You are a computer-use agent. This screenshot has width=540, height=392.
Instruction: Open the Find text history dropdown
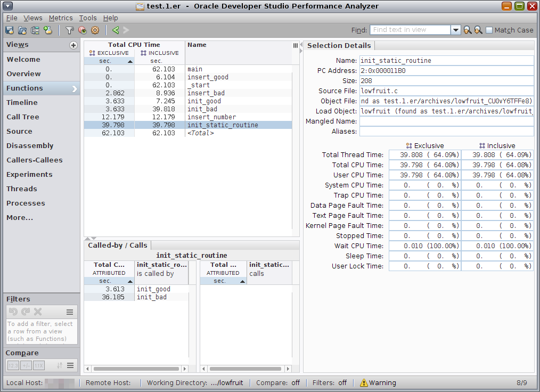pyautogui.click(x=456, y=30)
